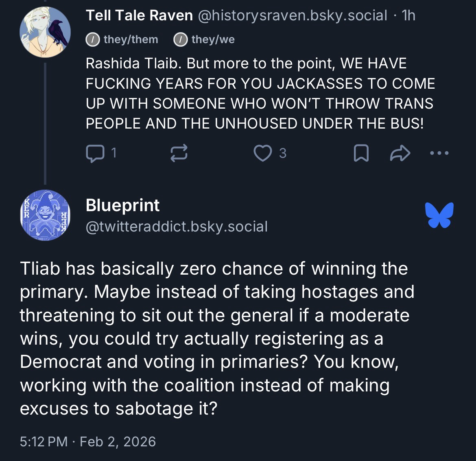
Task: Open Tell Tale Raven's profile picture
Action: (x=45, y=32)
